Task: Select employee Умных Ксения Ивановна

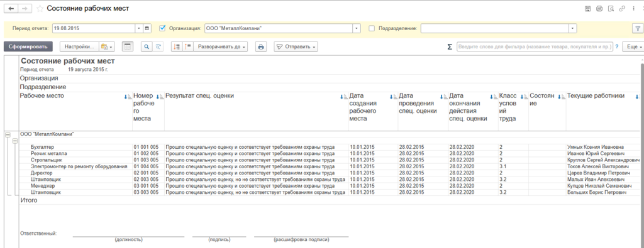Action: [x=596, y=147]
